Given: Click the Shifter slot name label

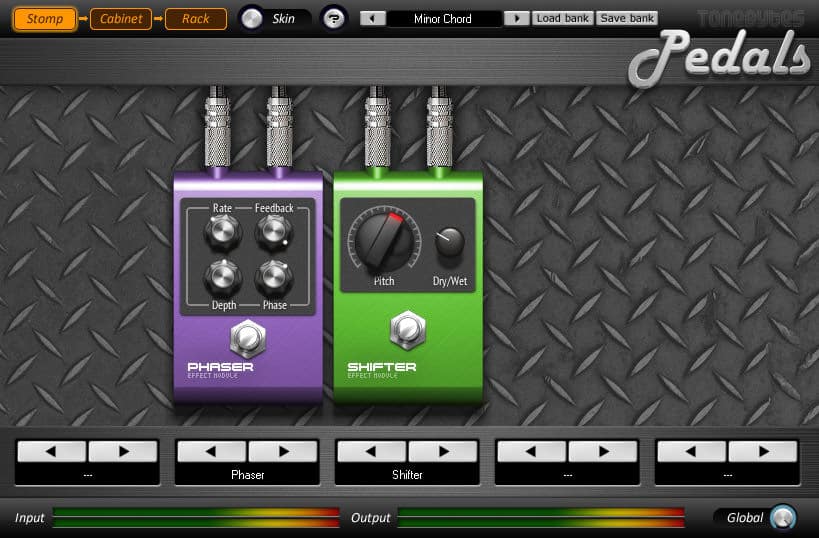Looking at the screenshot, I should pyautogui.click(x=407, y=475).
